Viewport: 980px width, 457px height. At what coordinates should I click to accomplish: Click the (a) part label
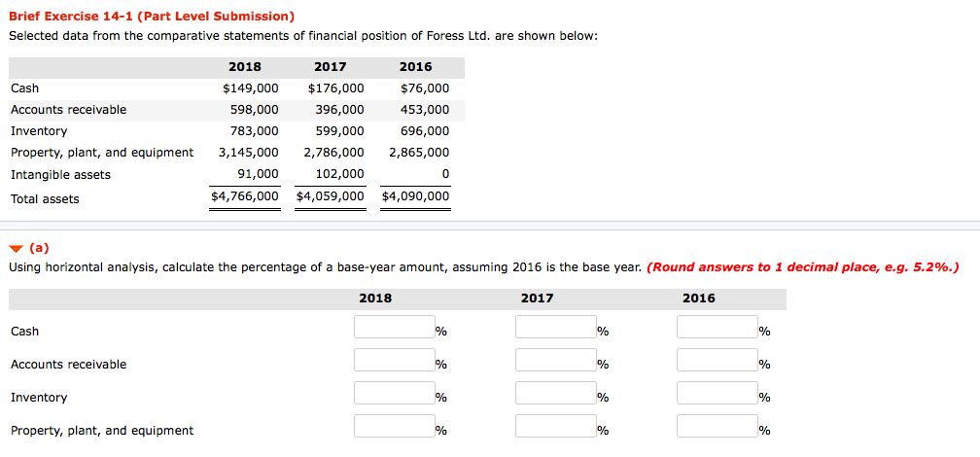[39, 248]
